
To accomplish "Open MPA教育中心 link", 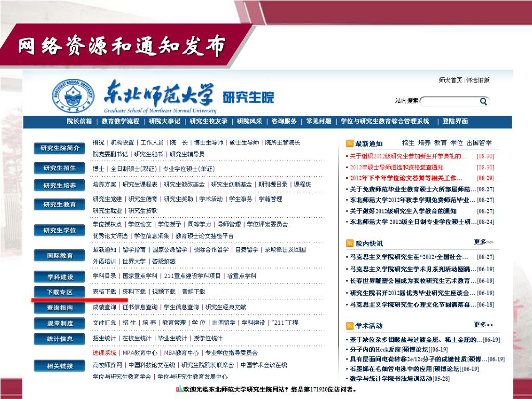I will [x=140, y=353].
